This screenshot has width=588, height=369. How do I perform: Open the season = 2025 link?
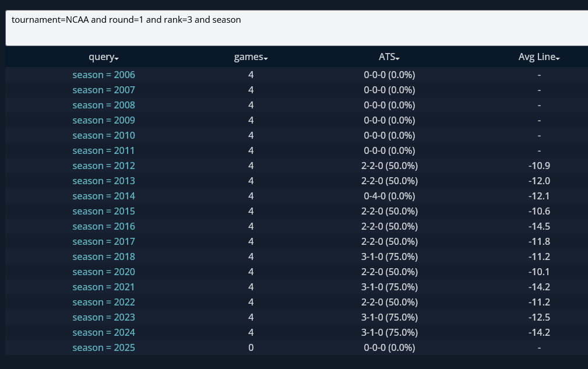click(104, 347)
